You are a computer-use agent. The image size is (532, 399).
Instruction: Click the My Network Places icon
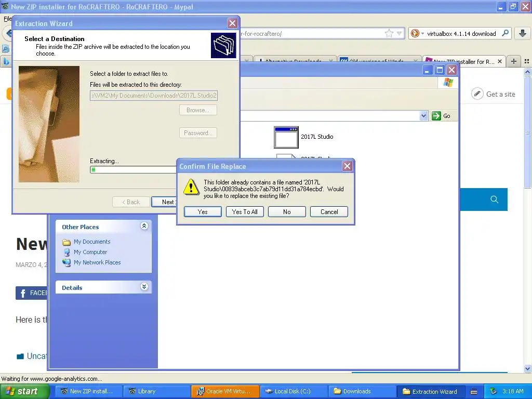66,262
